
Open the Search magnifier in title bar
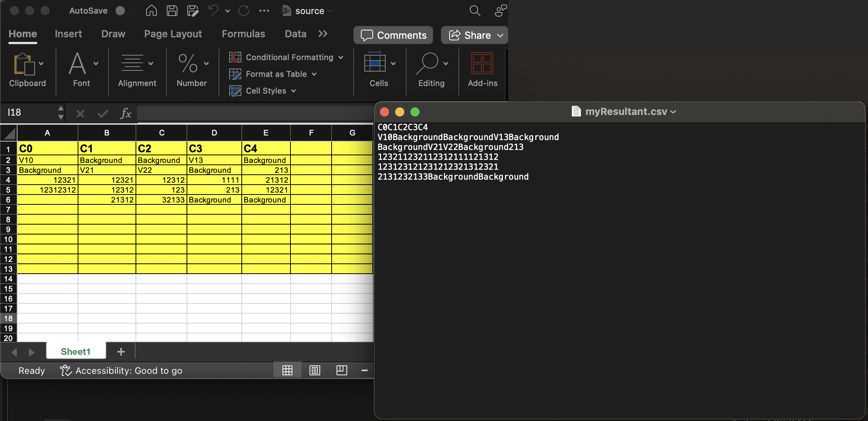coord(475,11)
